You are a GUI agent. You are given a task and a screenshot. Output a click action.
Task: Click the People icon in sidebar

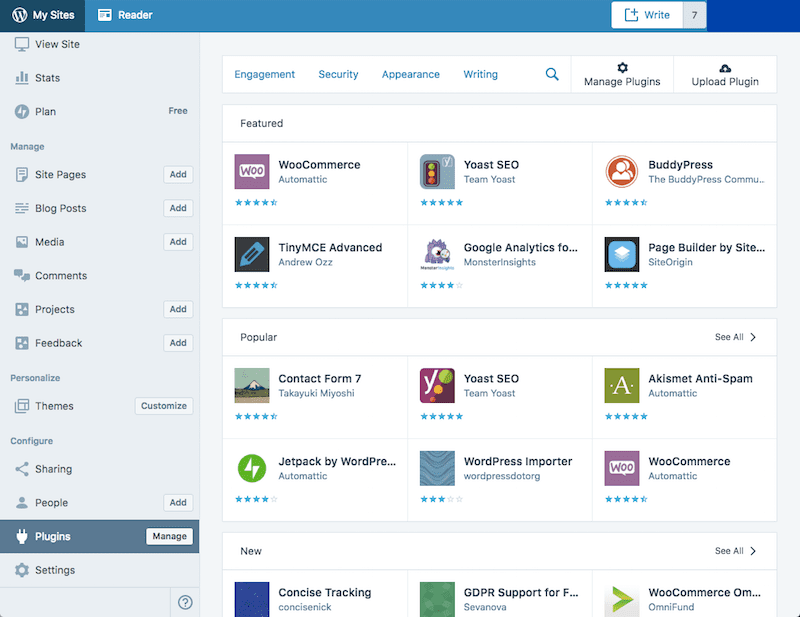click(22, 503)
